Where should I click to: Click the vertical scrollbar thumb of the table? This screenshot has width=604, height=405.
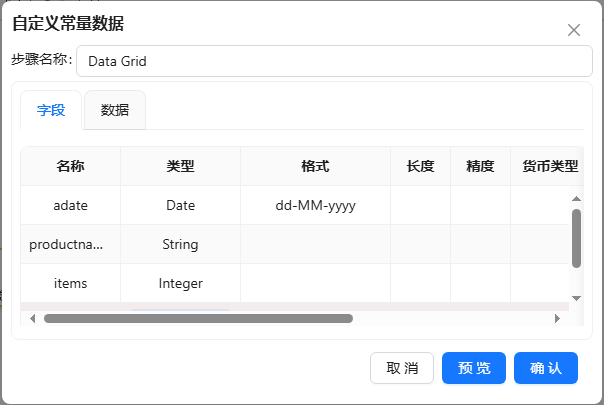click(x=576, y=238)
